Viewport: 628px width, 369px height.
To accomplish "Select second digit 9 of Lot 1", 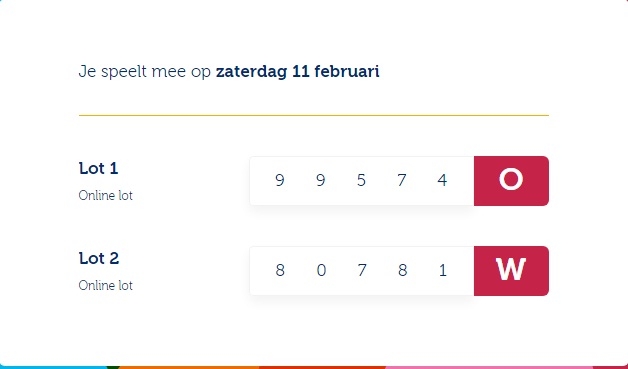I will (320, 180).
